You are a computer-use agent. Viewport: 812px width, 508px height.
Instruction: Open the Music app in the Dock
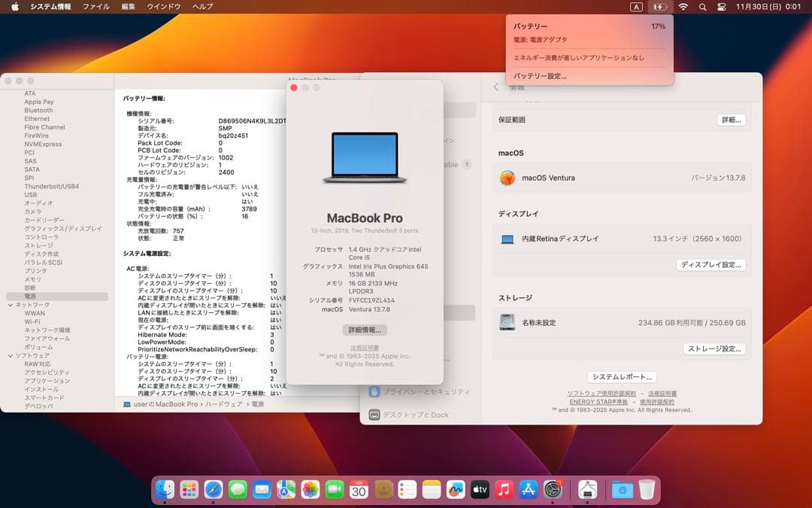click(x=504, y=490)
